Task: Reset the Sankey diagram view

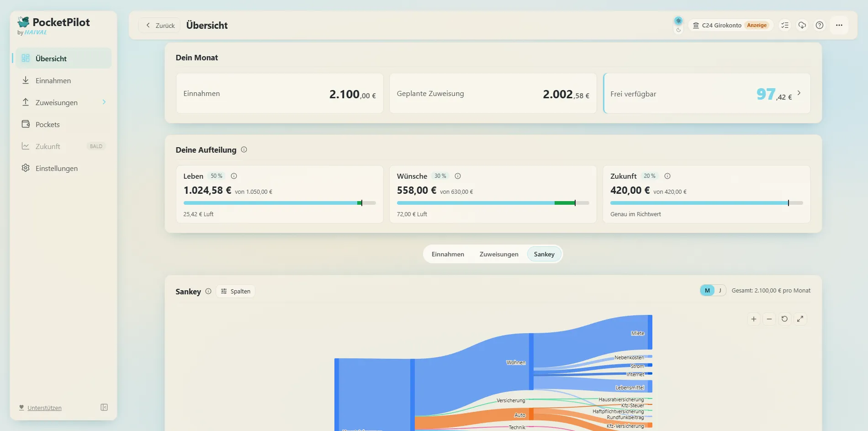Action: click(x=784, y=319)
